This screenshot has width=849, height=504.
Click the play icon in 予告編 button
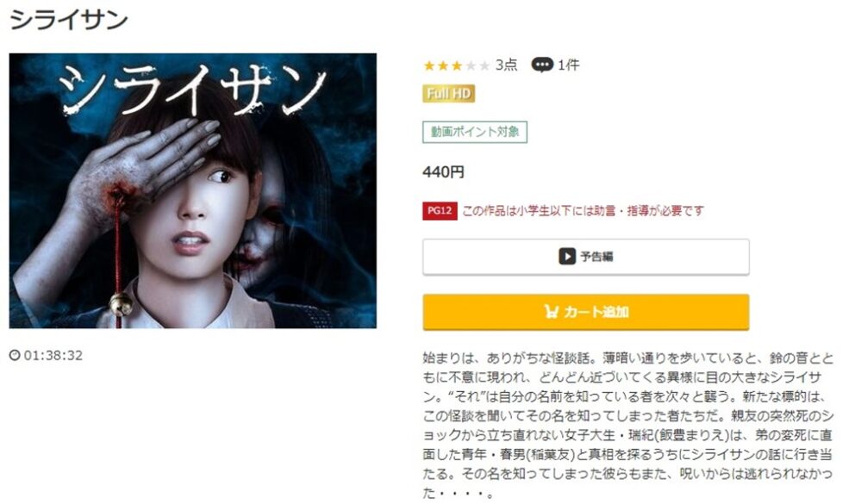pos(567,256)
